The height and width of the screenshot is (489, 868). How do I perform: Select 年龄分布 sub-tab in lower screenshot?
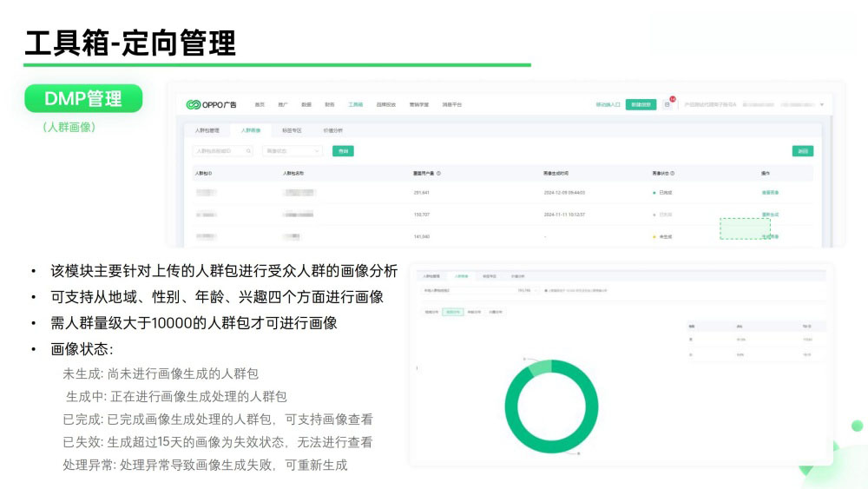pos(475,312)
